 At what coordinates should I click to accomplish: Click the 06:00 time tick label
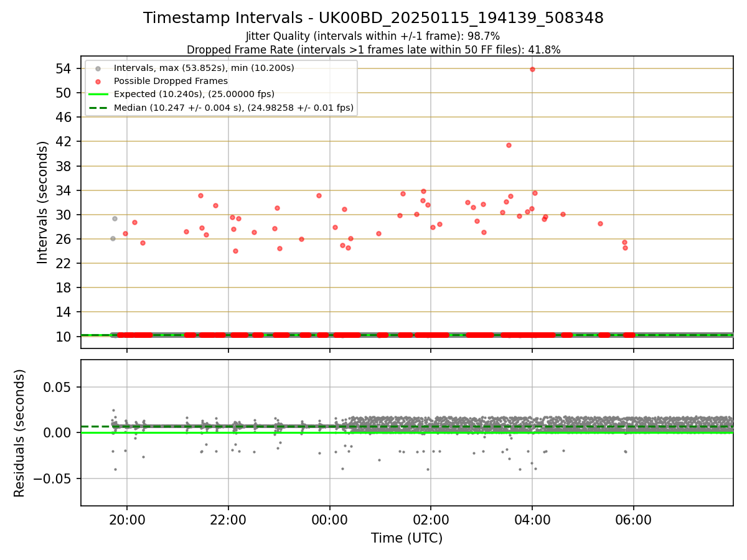click(634, 519)
